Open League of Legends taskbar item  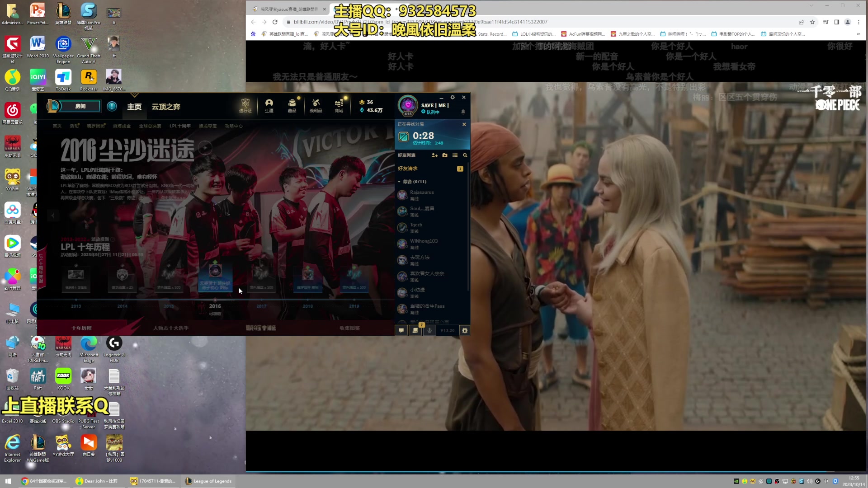(x=208, y=481)
